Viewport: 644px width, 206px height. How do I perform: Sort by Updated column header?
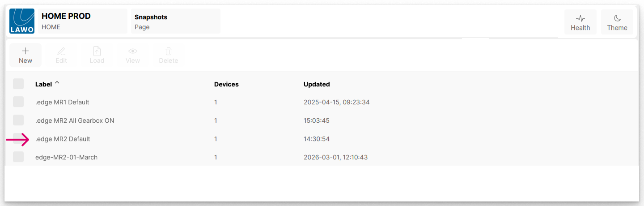click(x=317, y=84)
